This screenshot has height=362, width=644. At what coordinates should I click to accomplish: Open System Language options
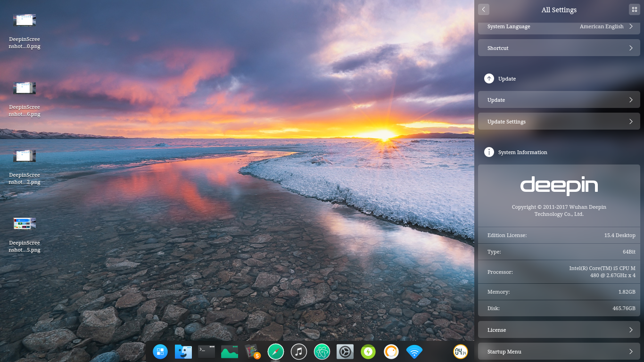click(559, 27)
